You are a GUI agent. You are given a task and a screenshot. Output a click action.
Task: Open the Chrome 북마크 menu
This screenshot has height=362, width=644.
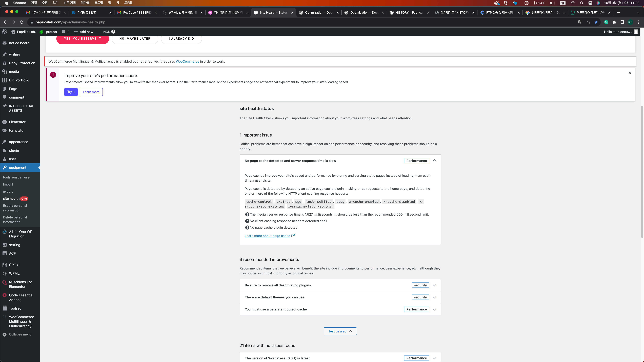tap(85, 3)
